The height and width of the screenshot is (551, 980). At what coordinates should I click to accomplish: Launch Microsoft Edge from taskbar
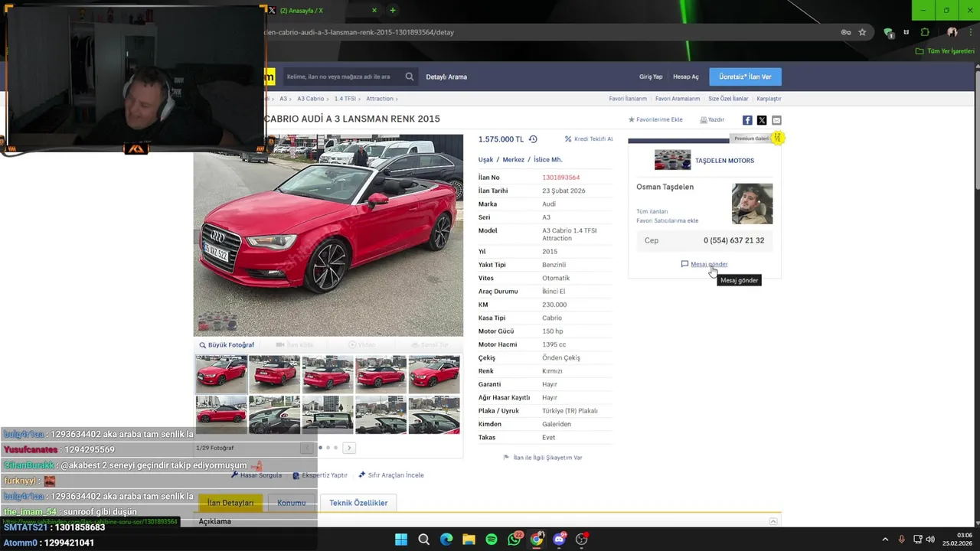tap(446, 540)
